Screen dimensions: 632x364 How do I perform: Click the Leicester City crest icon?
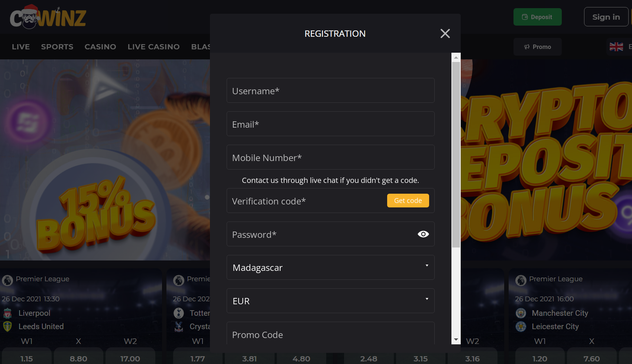(x=521, y=327)
